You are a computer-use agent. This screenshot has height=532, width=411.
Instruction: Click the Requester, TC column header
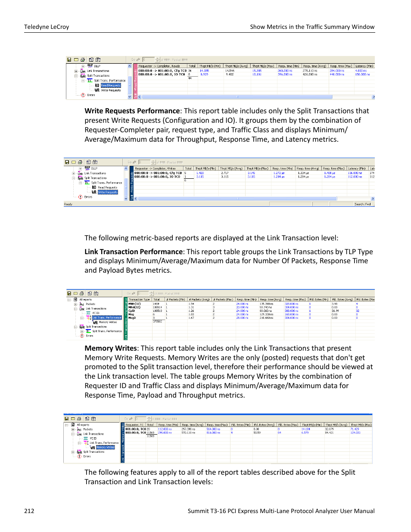(x=135, y=425)
